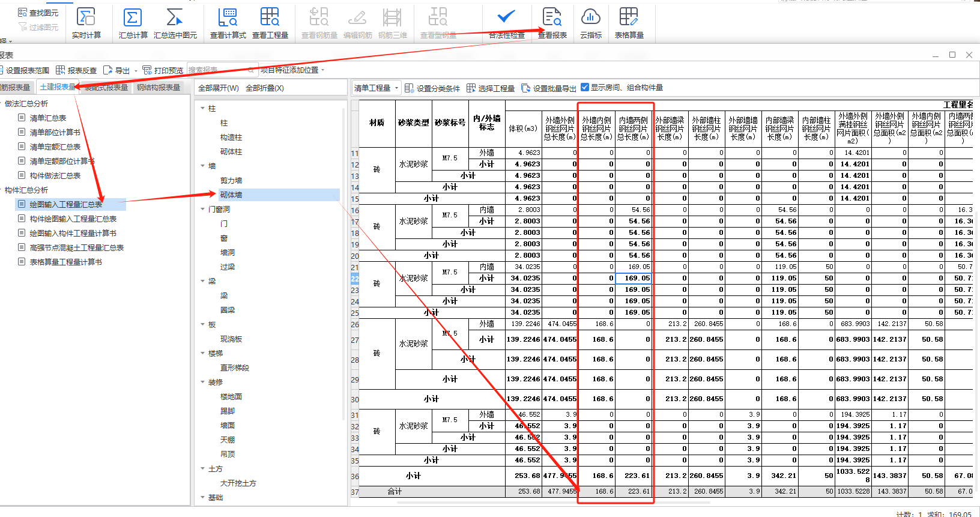The image size is (980, 517).
Task: Switch to 装配式报表量 tab
Action: click(x=106, y=87)
